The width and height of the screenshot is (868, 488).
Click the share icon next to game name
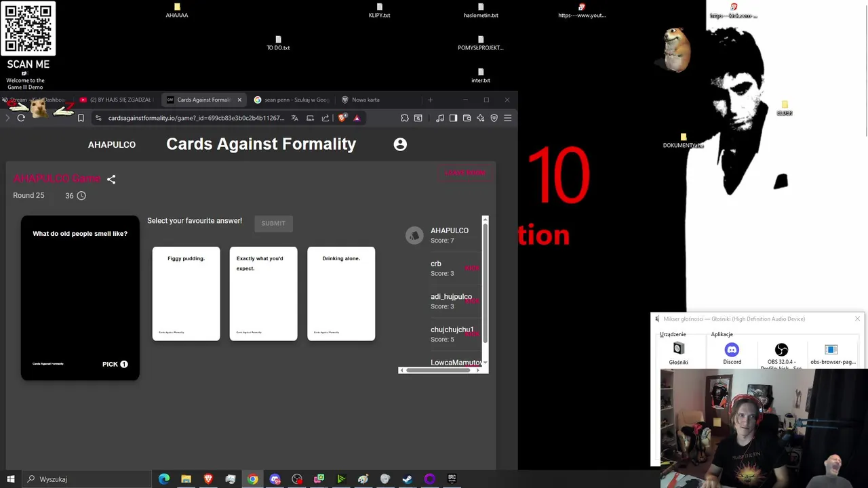click(x=111, y=180)
